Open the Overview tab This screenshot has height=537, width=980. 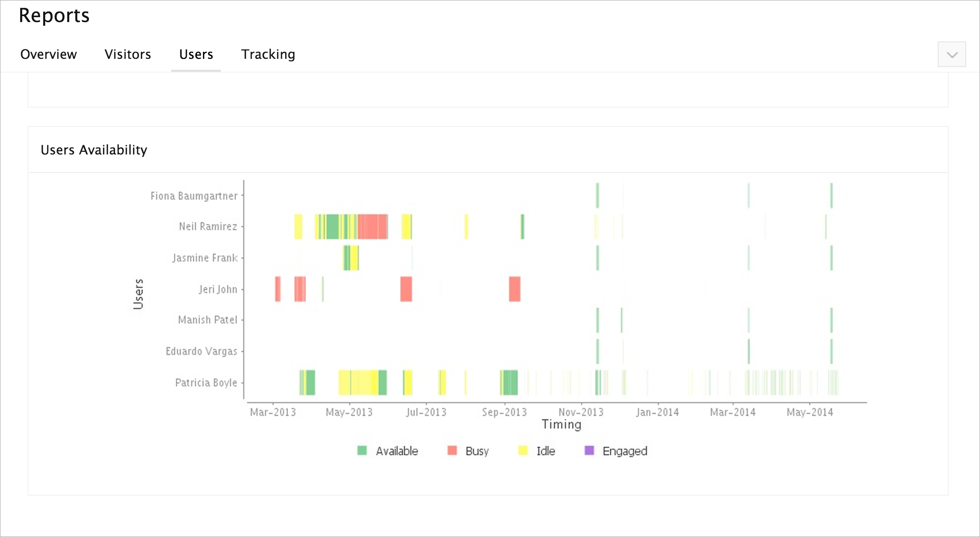pos(48,54)
